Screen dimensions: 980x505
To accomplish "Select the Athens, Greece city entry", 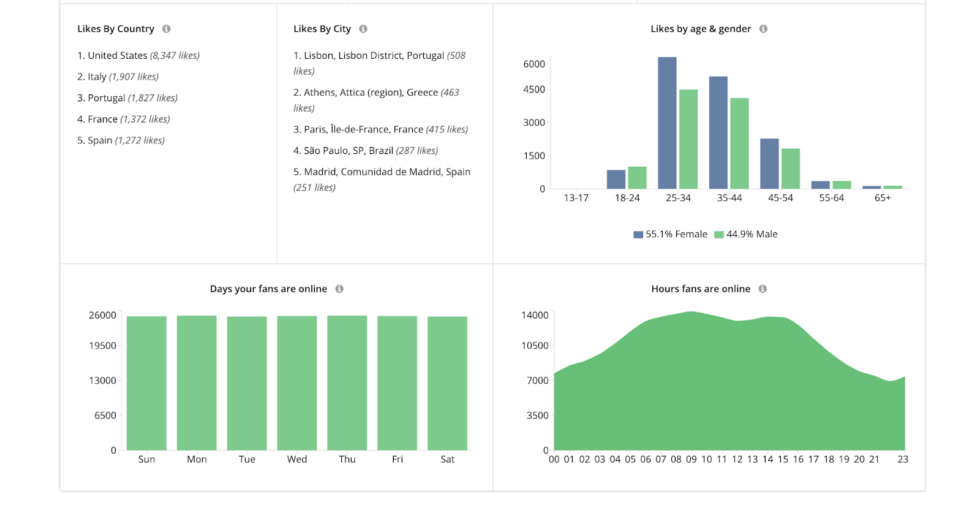I will tap(377, 100).
